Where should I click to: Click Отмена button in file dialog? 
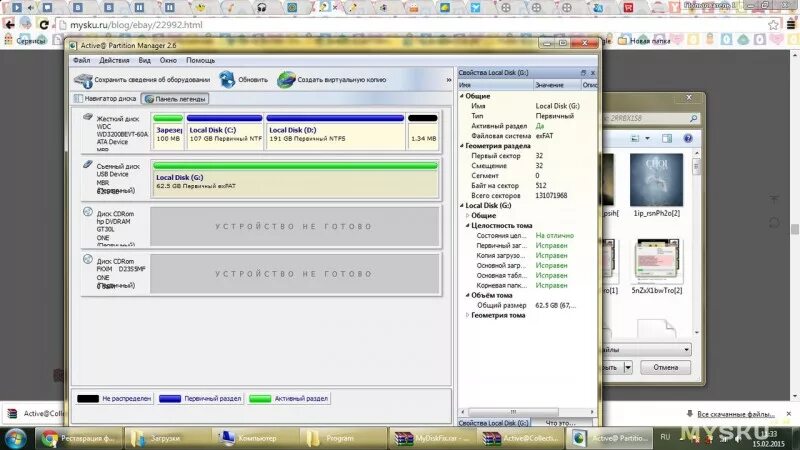pos(665,367)
